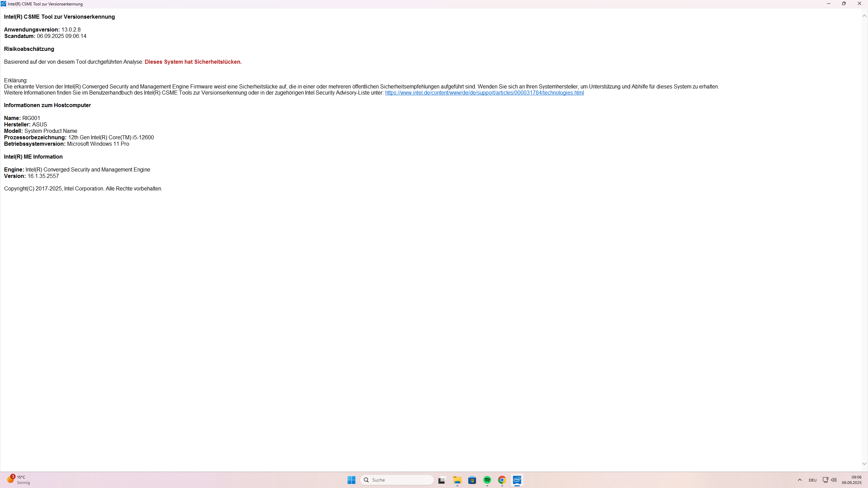Open Google Chrome from the taskbar
868x488 pixels.
tap(502, 480)
